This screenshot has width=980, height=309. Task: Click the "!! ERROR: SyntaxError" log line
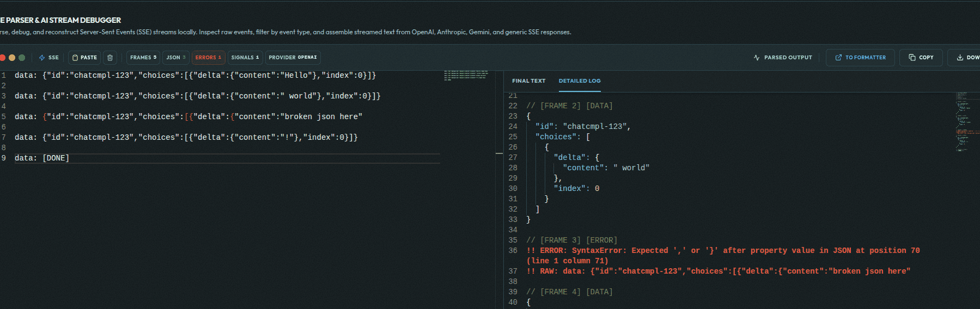click(723, 256)
